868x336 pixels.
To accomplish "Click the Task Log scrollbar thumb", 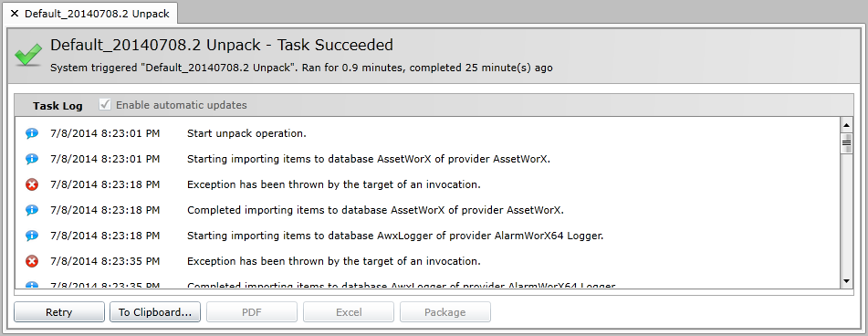I will click(846, 142).
